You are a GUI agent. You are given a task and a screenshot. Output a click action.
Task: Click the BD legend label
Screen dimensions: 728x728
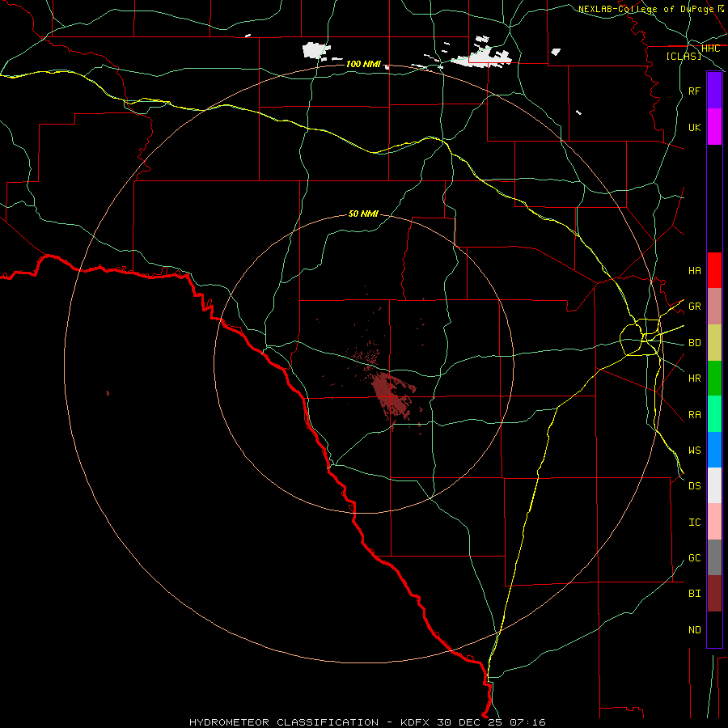point(694,342)
